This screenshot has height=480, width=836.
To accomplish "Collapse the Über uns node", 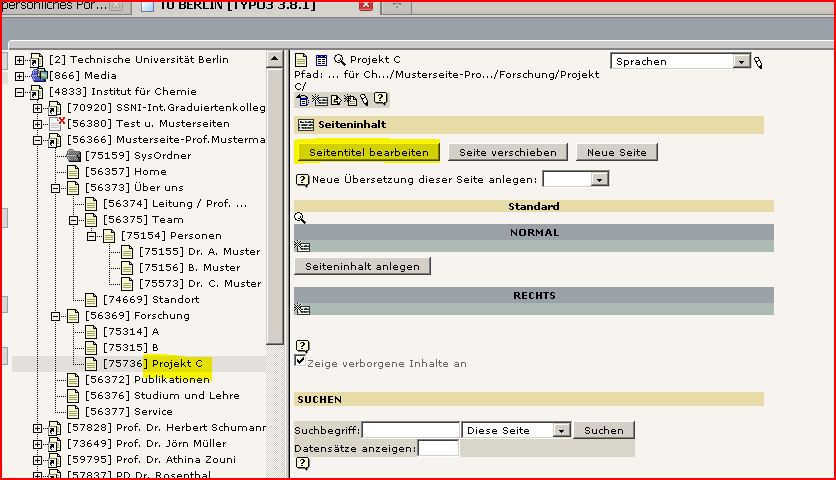I will click(x=55, y=188).
